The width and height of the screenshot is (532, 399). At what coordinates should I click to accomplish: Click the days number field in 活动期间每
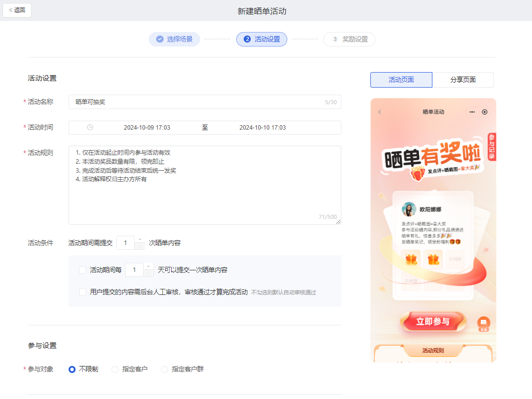click(x=134, y=270)
